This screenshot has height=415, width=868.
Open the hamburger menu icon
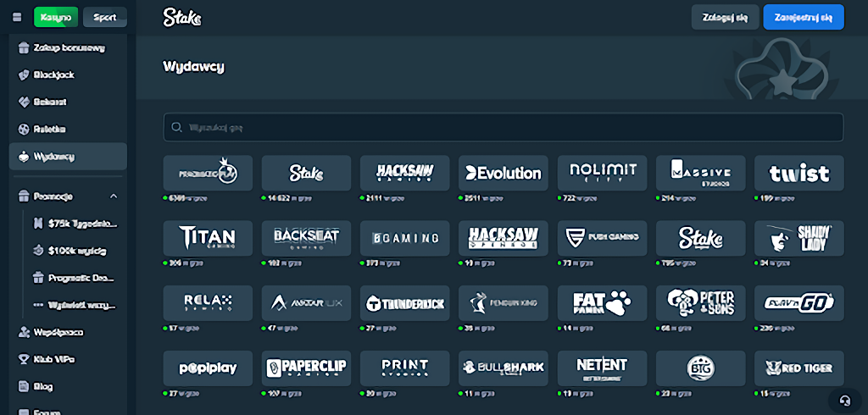17,17
